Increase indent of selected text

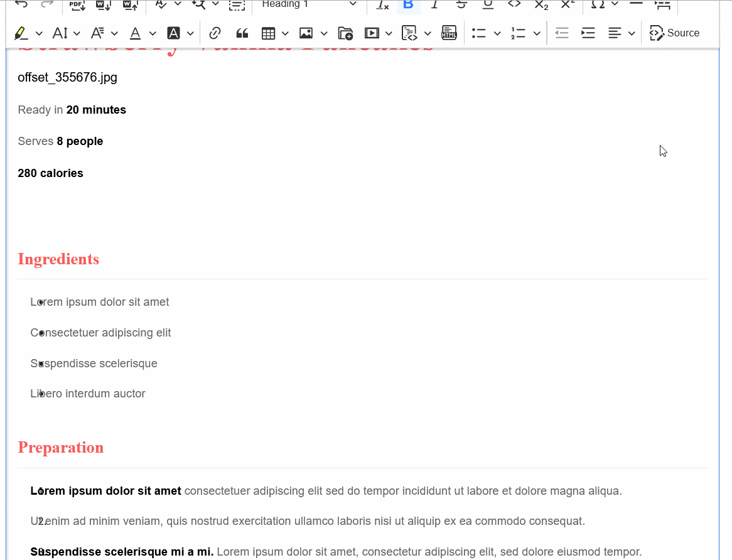(x=588, y=33)
